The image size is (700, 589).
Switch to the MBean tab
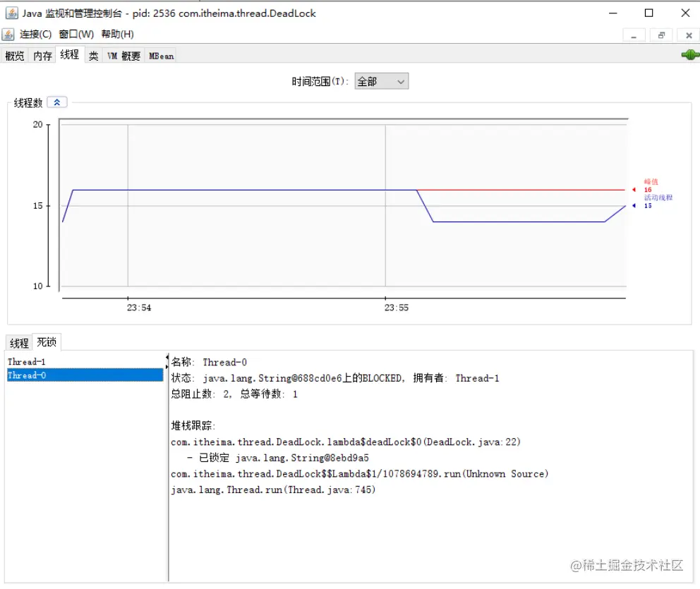pyautogui.click(x=161, y=56)
